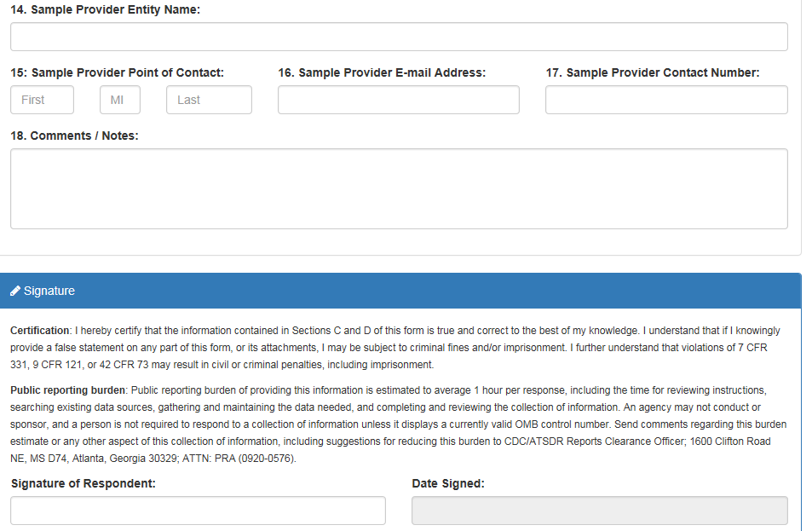This screenshot has width=812, height=531.
Task: Click the Sample Provider Contact Number field
Action: point(666,100)
